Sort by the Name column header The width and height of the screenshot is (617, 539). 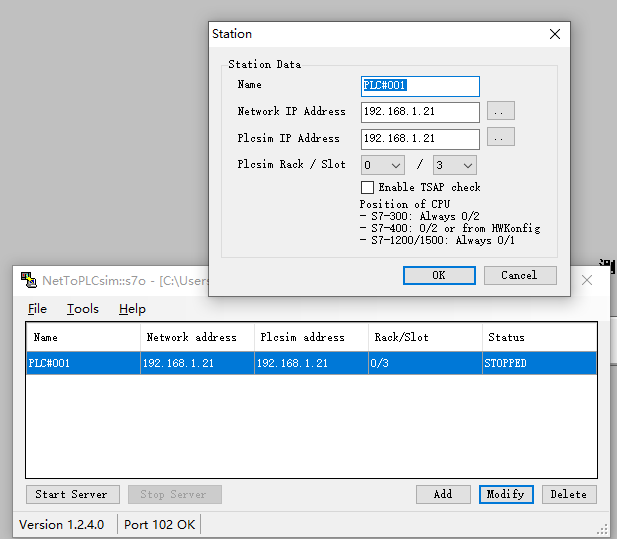[x=83, y=337]
